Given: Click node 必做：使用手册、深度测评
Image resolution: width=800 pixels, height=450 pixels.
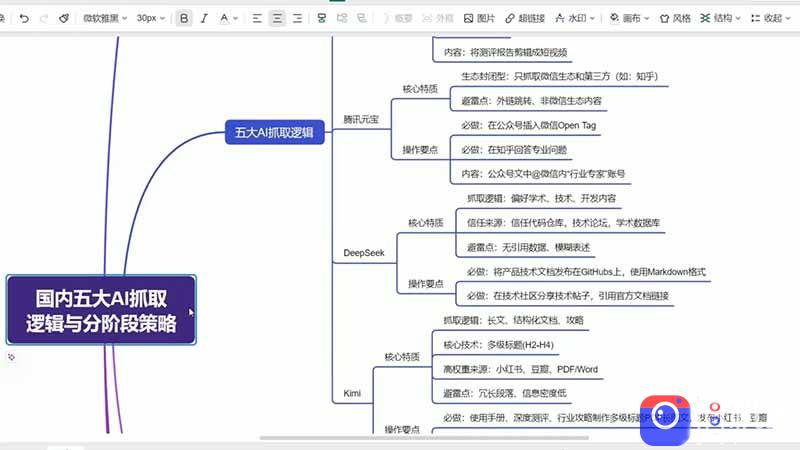Looking at the screenshot, I should pos(605,418).
